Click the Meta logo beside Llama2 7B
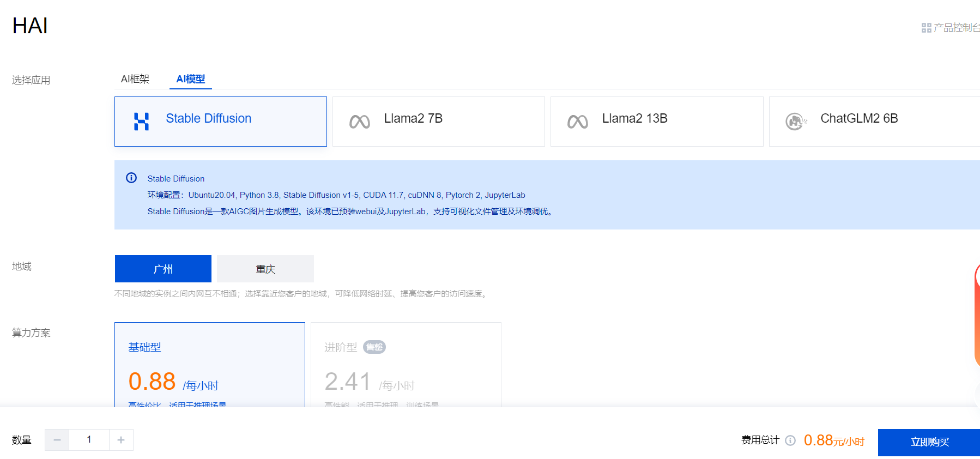This screenshot has width=980, height=459. pos(360,122)
